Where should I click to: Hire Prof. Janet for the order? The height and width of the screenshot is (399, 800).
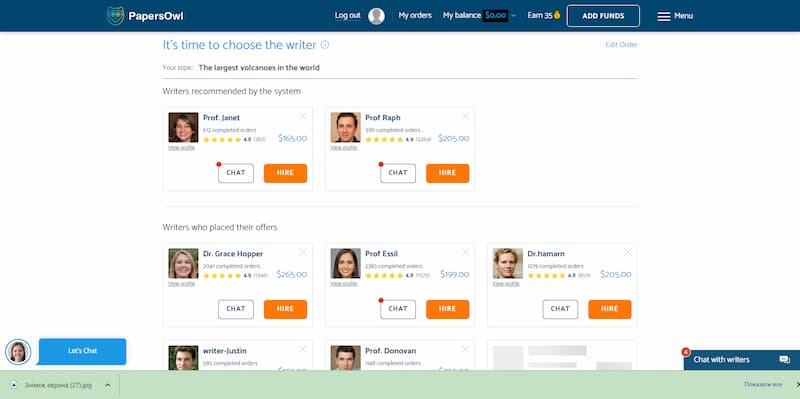pyautogui.click(x=285, y=173)
